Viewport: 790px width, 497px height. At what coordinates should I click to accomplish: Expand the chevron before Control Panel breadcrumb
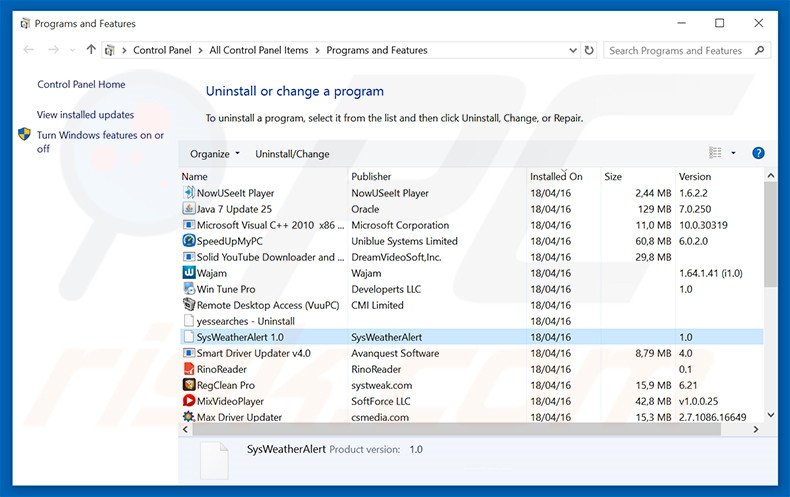pyautogui.click(x=124, y=50)
